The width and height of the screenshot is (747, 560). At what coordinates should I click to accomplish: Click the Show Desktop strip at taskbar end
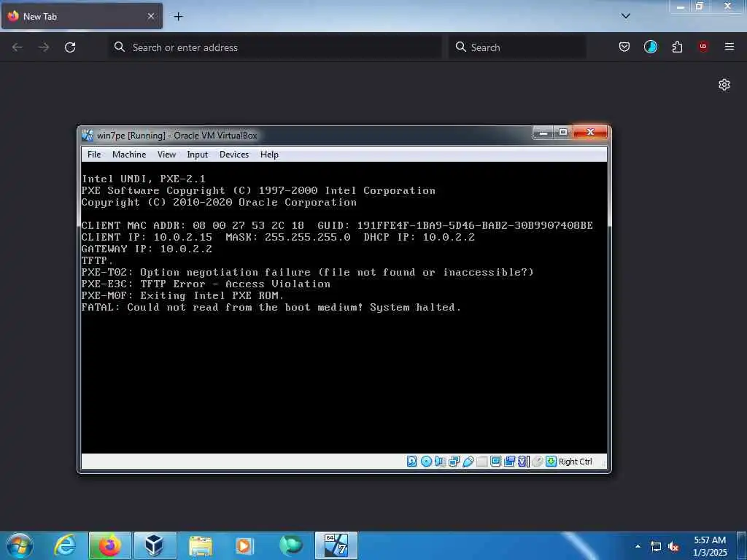742,545
